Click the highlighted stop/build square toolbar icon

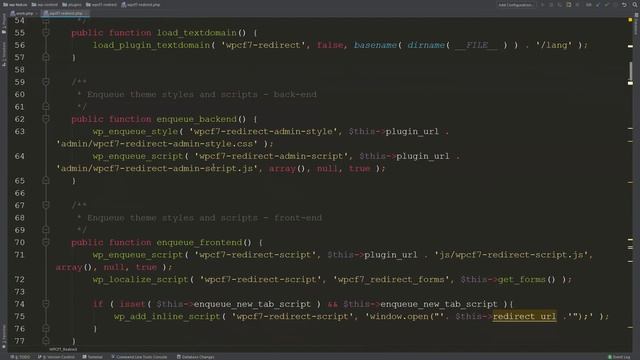(569, 5)
